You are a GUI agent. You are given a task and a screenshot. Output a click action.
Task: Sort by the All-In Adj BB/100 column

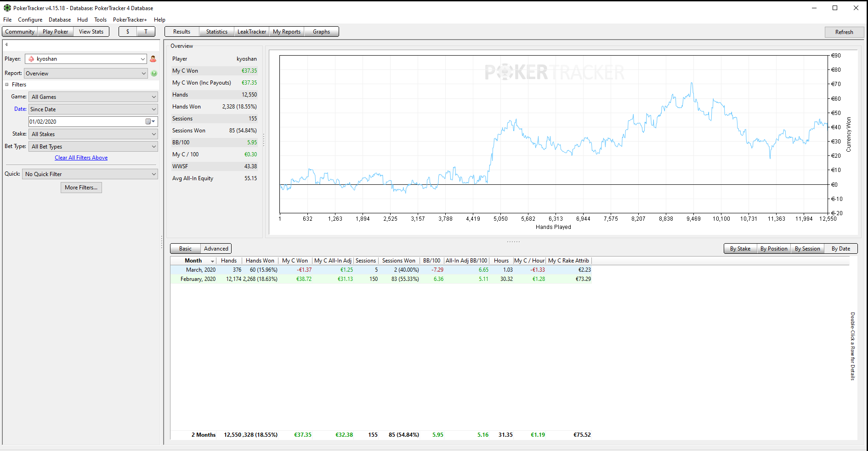pos(466,261)
